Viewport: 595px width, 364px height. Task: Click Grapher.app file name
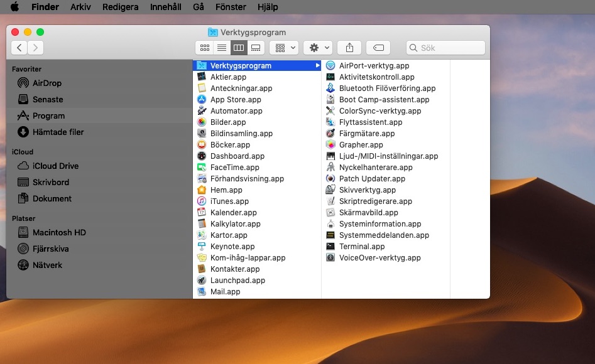coord(361,145)
